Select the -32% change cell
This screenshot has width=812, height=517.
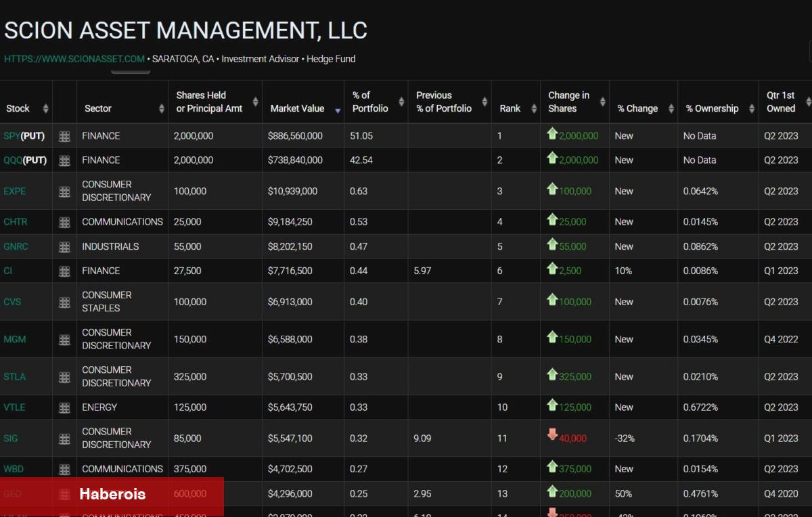pyautogui.click(x=625, y=439)
